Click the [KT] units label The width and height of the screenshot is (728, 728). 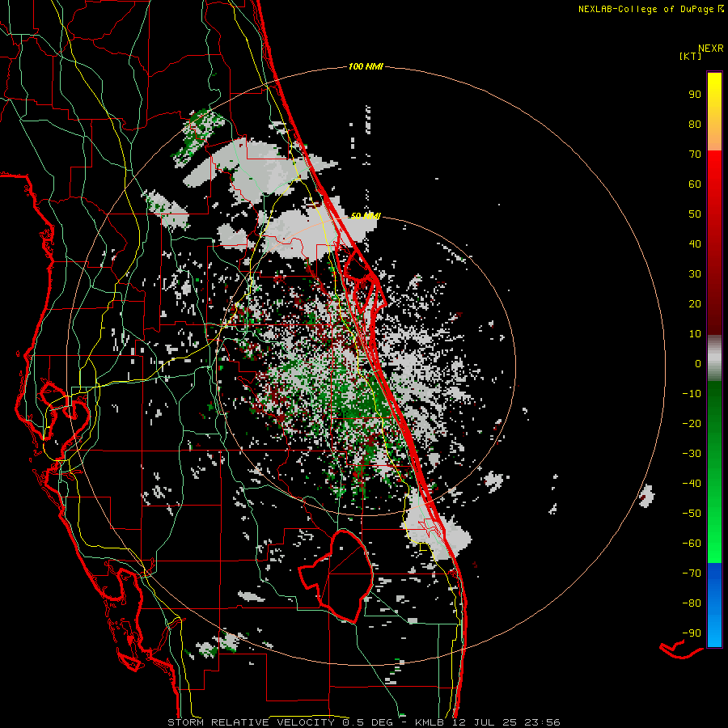click(691, 56)
